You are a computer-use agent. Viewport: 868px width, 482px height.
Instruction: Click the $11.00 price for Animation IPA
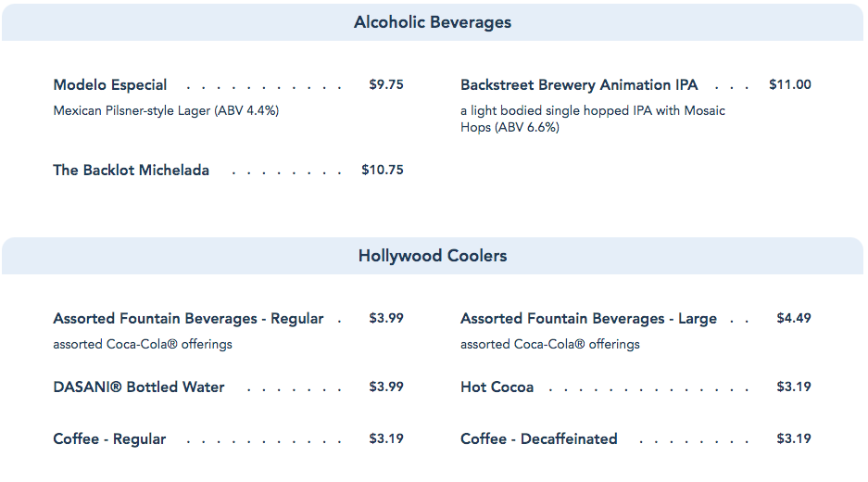coord(789,85)
